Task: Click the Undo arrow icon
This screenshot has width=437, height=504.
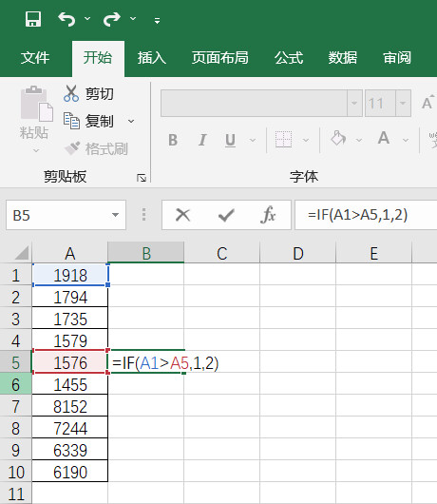Action: click(66, 19)
